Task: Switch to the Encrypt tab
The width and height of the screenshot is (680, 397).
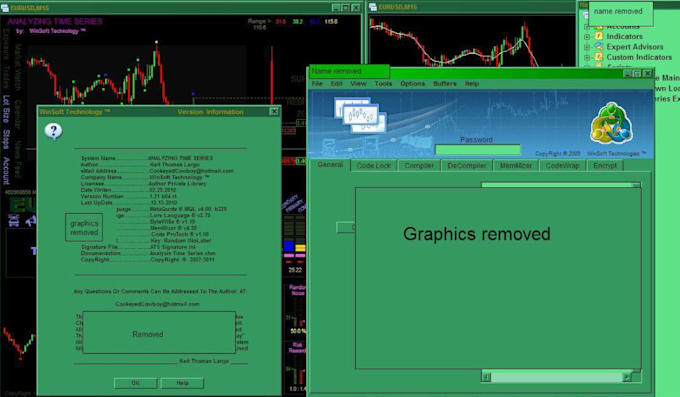Action: 605,165
